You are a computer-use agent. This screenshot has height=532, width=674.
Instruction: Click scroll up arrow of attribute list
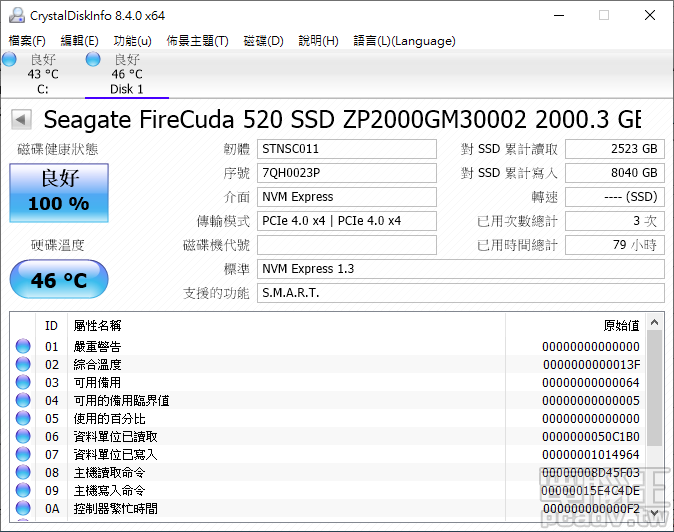coord(655,322)
